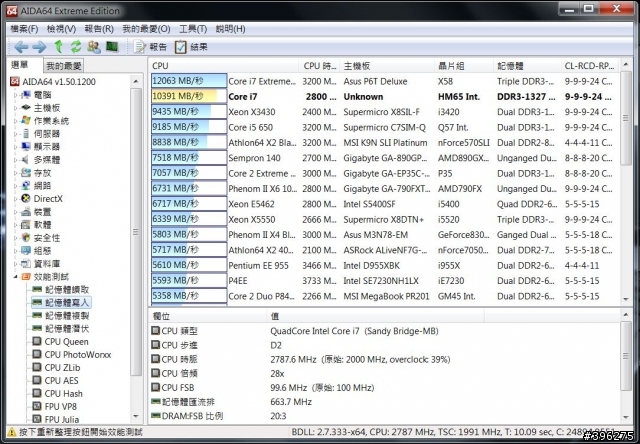Select 記憶體複製 memory copy benchmark
Screen dimensions: 640x444
click(61, 315)
